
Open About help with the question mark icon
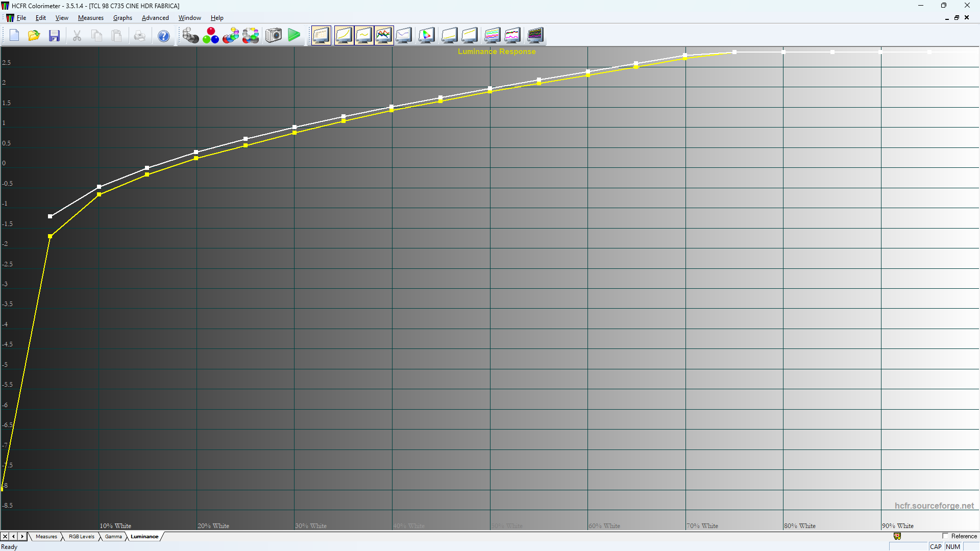point(163,36)
